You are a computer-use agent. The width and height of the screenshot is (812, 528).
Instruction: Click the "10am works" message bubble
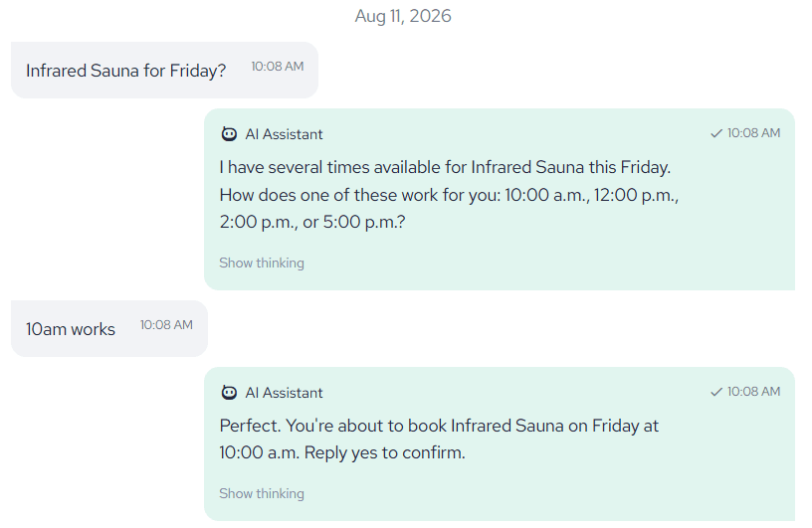tap(109, 329)
